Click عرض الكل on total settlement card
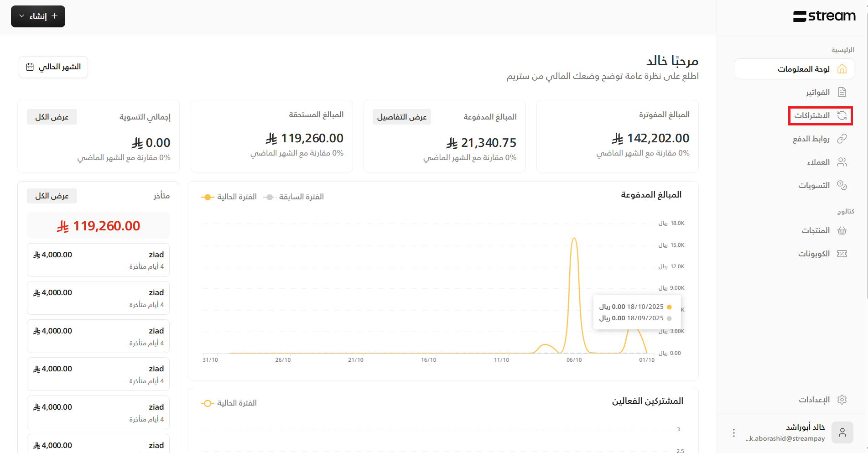868x453 pixels. pos(52,117)
